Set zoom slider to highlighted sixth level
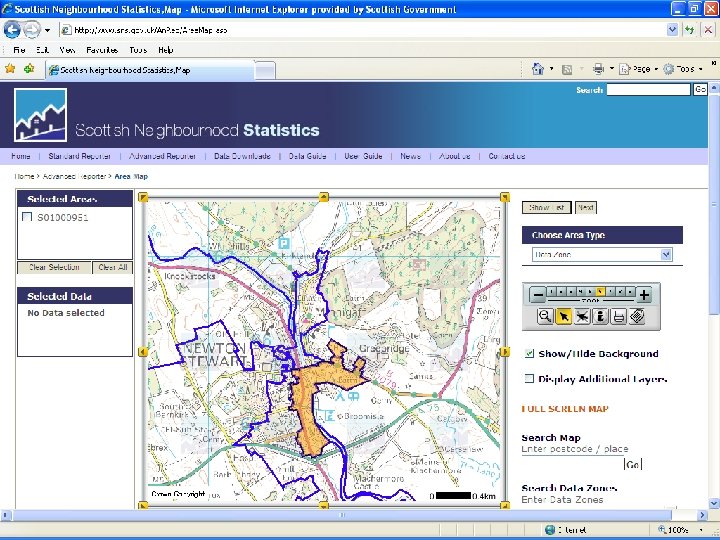 click(x=599, y=292)
